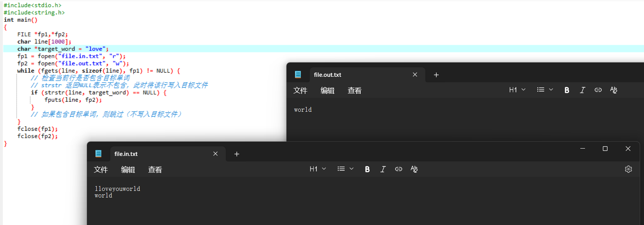Click Italic icon in file.in.txt window

coord(383,169)
